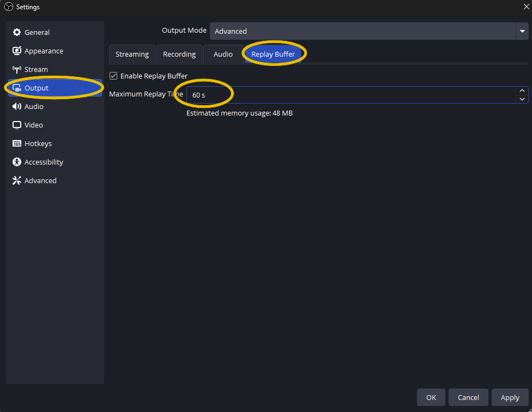This screenshot has height=412, width=532.
Task: Confirm settings with OK button
Action: (x=431, y=397)
